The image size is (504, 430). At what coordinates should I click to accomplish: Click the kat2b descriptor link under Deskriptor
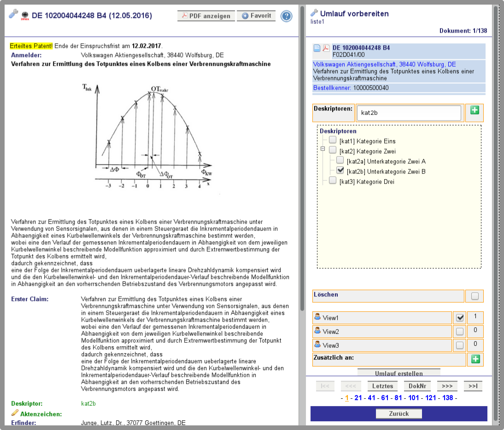[x=88, y=404]
